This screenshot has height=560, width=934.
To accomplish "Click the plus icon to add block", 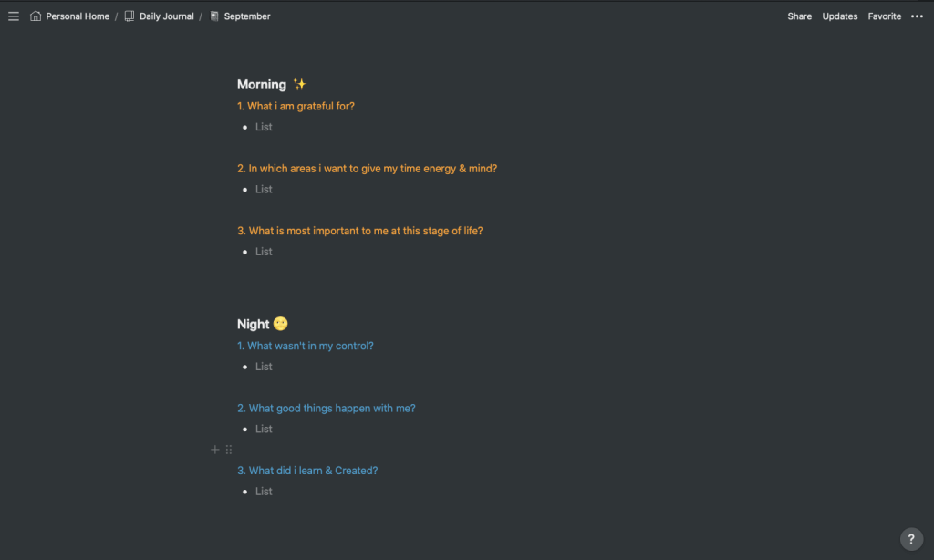I will pyautogui.click(x=215, y=450).
